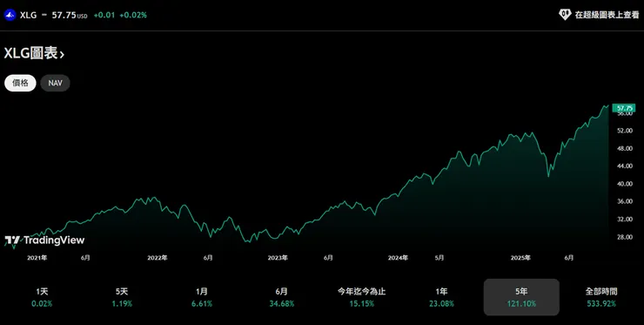Image resolution: width=644 pixels, height=325 pixels.
Task: Open 在超級圖表上查看 link
Action: [607, 15]
